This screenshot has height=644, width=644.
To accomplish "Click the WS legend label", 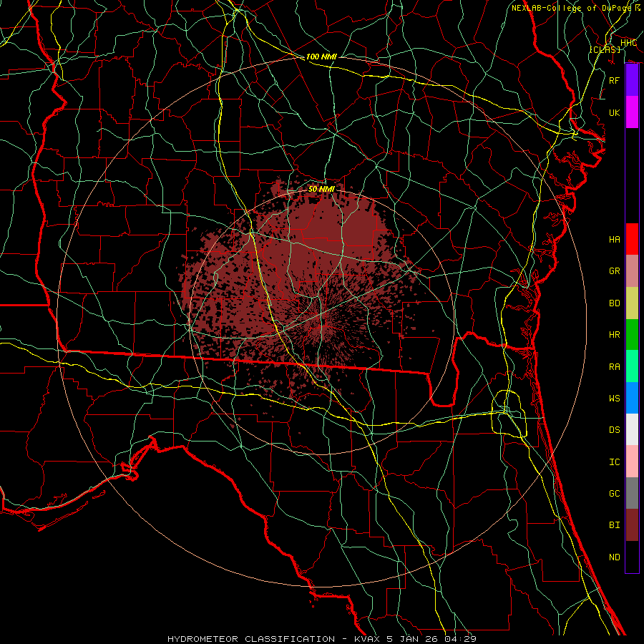I will coord(615,399).
